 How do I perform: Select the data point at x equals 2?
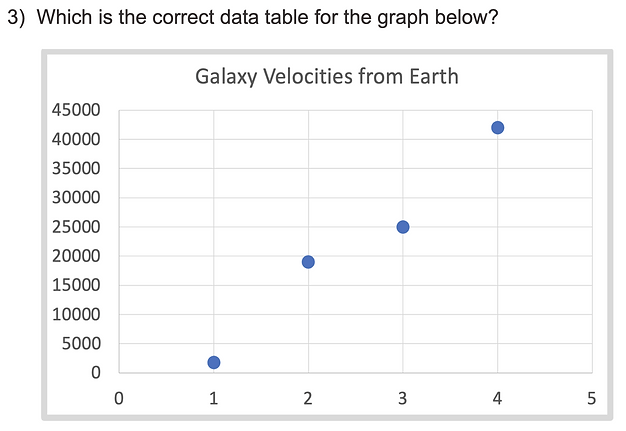pos(308,262)
